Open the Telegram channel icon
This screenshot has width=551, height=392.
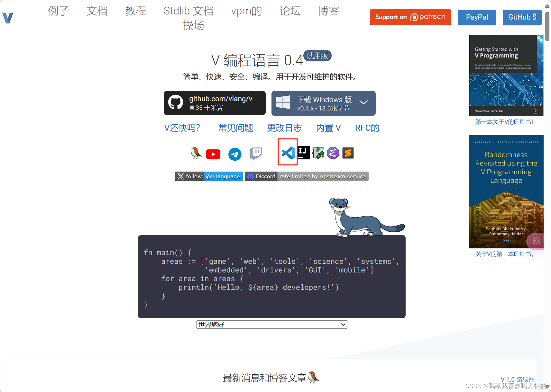click(x=234, y=154)
